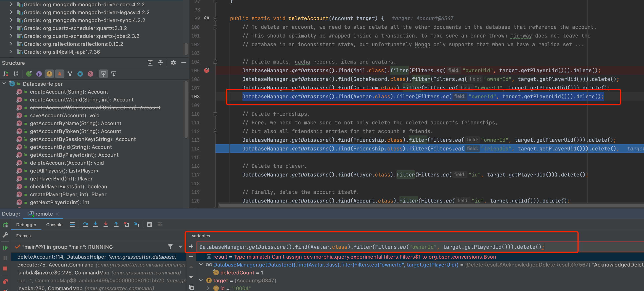Image resolution: width=644 pixels, height=291 pixels.
Task: Click Sort by Visibility in Structure toolbar
Action: coord(6,74)
